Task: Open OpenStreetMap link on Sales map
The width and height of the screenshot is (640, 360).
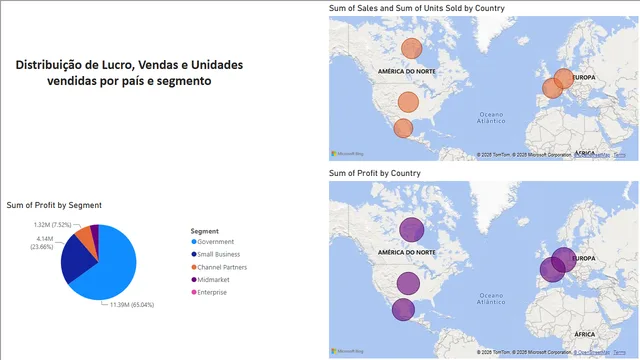Action: [592, 155]
